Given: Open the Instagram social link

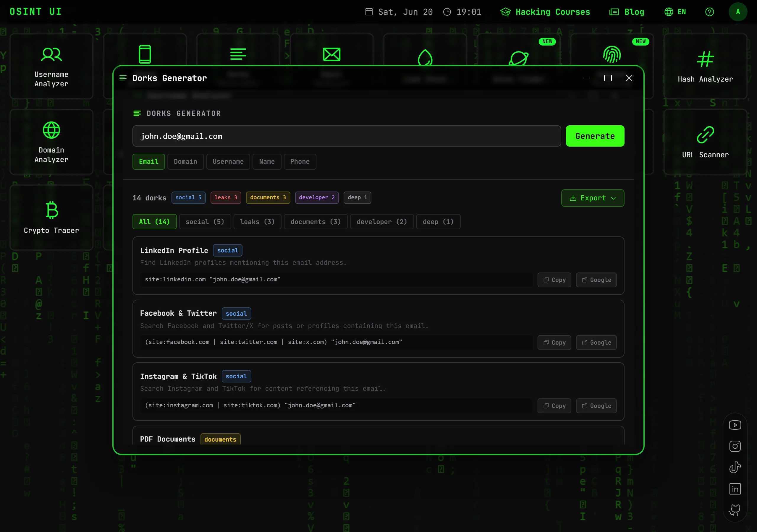Looking at the screenshot, I should pos(735,446).
